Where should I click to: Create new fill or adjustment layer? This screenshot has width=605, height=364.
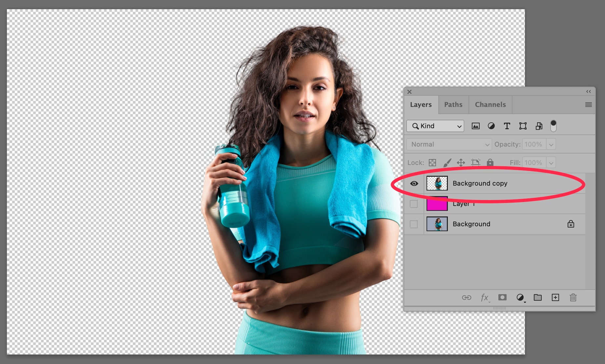[x=520, y=297]
